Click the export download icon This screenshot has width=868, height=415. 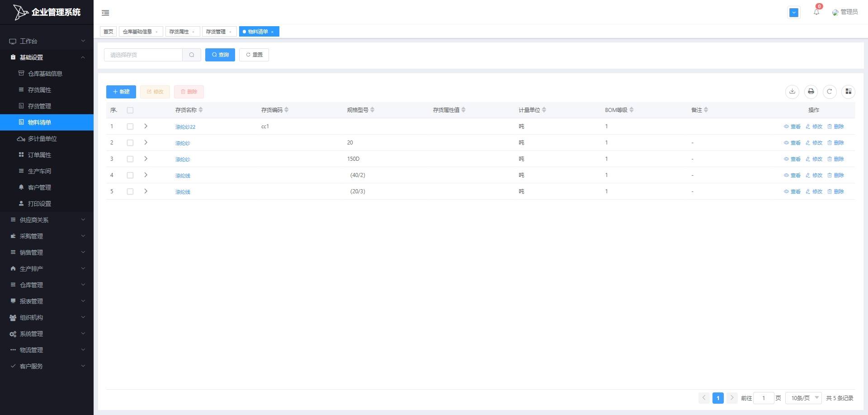pyautogui.click(x=792, y=92)
